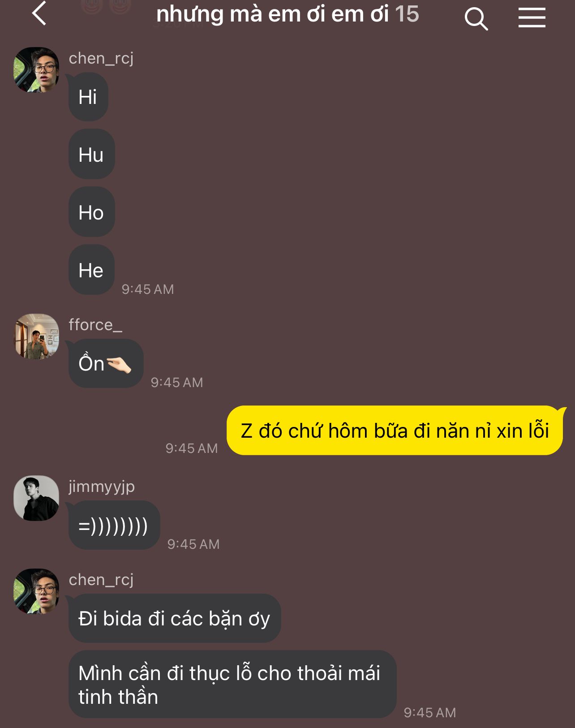
Task: Tap the 'Đi bida đi các bặn ơy' message
Action: (175, 619)
